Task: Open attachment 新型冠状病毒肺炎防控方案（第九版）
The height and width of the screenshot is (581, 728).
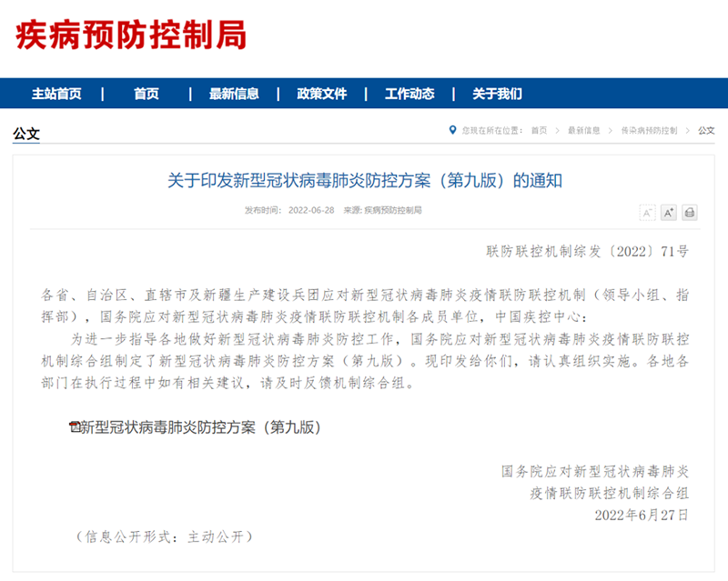Action: 200,427
